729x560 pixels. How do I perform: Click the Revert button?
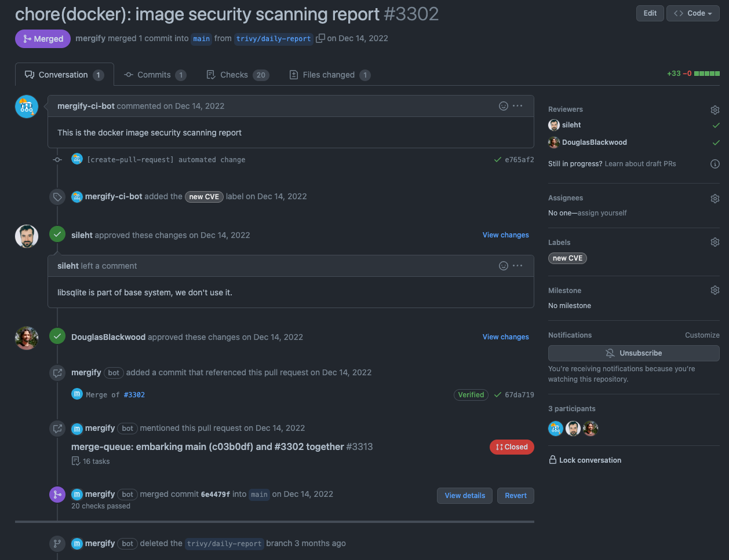click(516, 496)
